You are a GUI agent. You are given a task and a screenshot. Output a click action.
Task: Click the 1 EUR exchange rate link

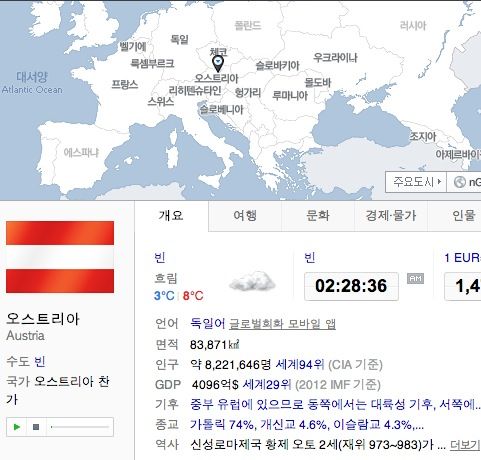463,258
